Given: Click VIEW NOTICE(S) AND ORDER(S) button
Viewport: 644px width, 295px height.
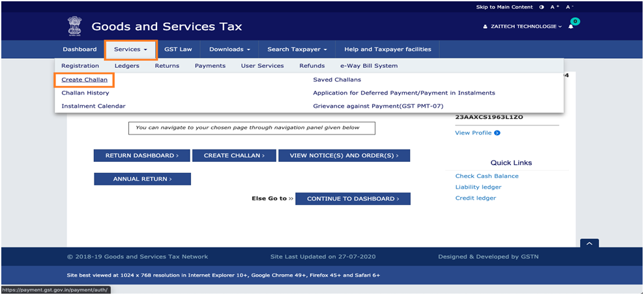Looking at the screenshot, I should [344, 155].
